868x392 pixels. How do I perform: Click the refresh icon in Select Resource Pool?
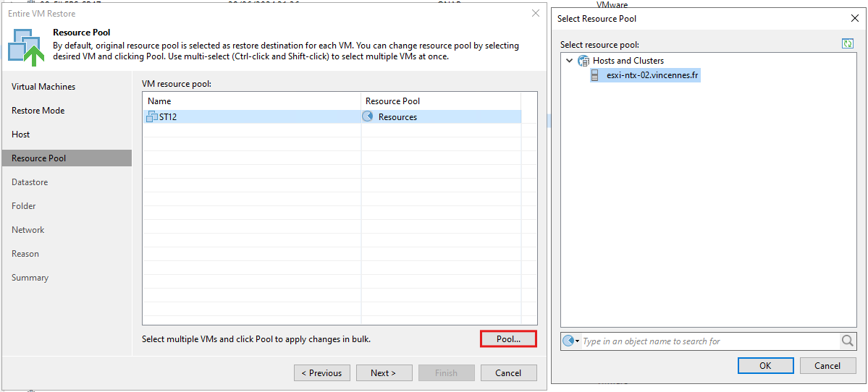click(847, 43)
